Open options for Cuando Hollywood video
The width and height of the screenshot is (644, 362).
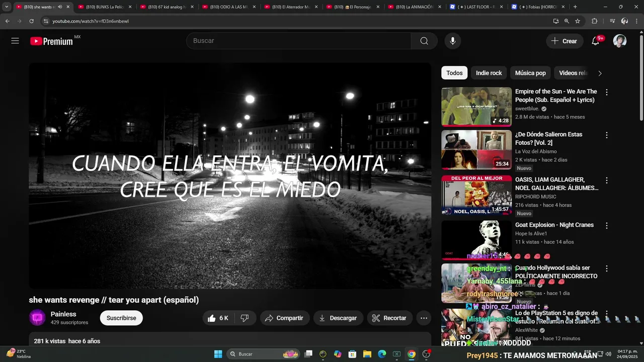click(606, 269)
